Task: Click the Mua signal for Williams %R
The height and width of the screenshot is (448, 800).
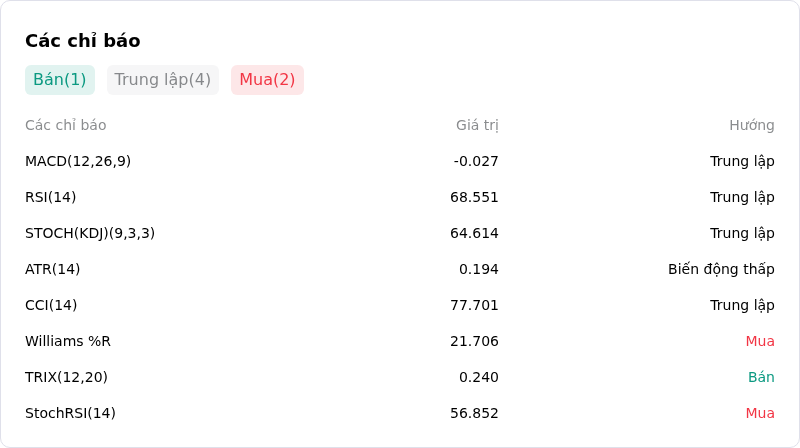Action: 760,341
